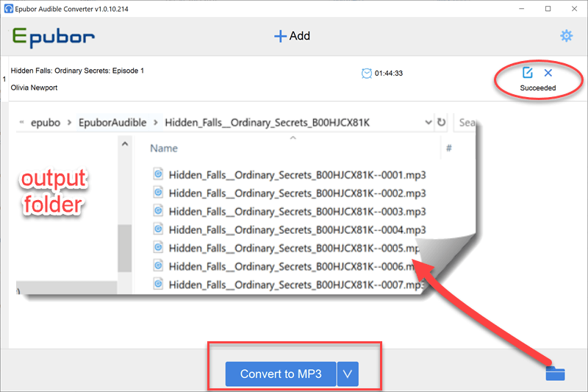The width and height of the screenshot is (588, 392).
Task: Click the explorer Search box
Action: click(x=465, y=122)
